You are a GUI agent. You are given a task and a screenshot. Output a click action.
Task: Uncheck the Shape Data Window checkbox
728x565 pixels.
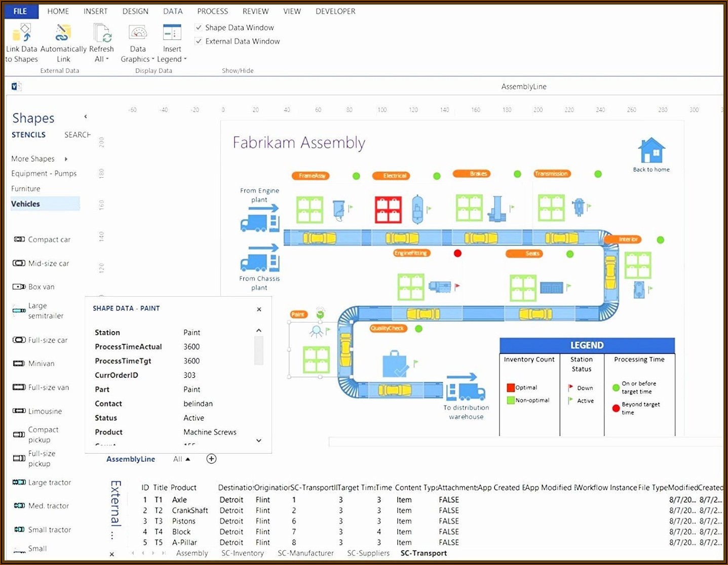pyautogui.click(x=199, y=28)
